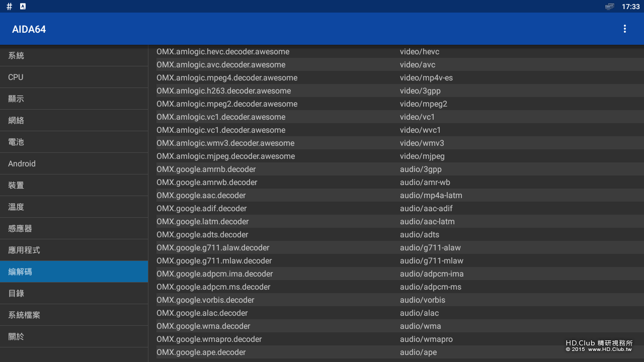Tap the video/3gpp MIME type

point(420,90)
